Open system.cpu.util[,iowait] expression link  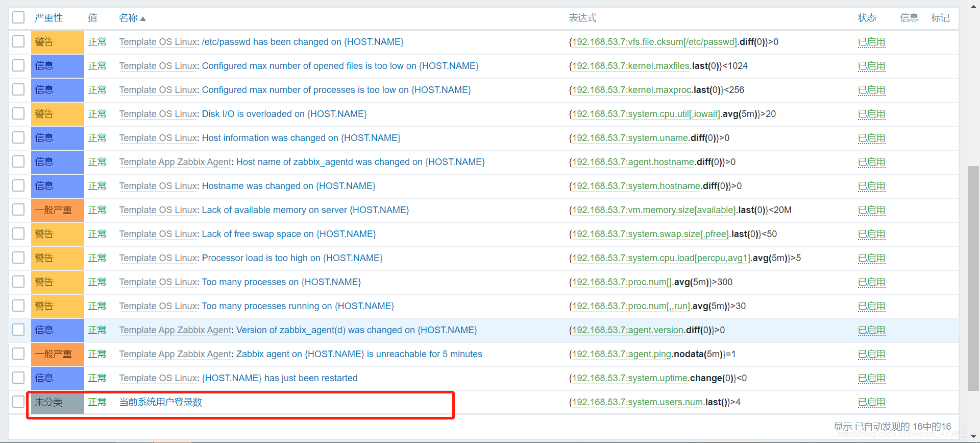pyautogui.click(x=646, y=114)
